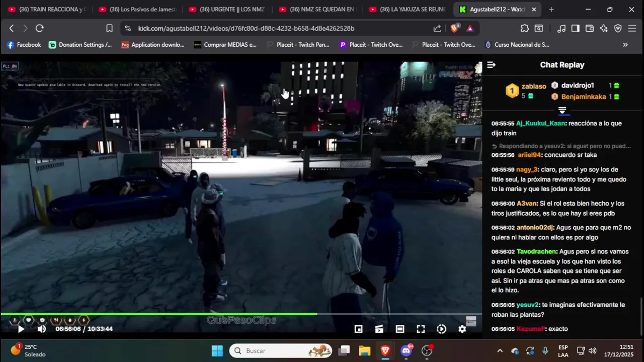Open the browser main menu
The image size is (644, 362).
tap(632, 29)
